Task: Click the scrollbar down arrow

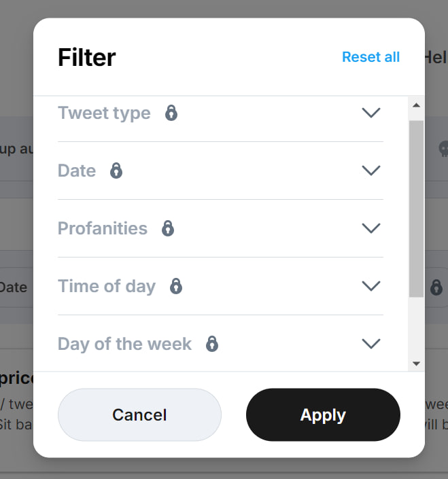Action: [417, 364]
